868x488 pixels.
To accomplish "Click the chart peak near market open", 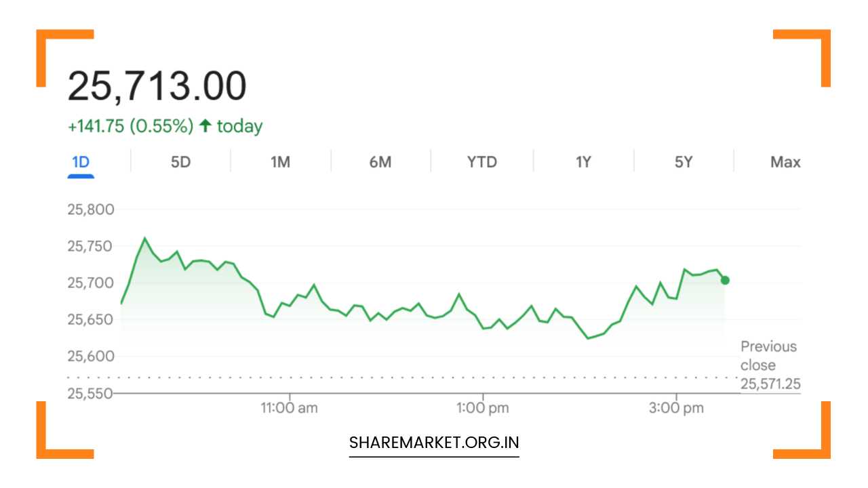I will [x=144, y=239].
